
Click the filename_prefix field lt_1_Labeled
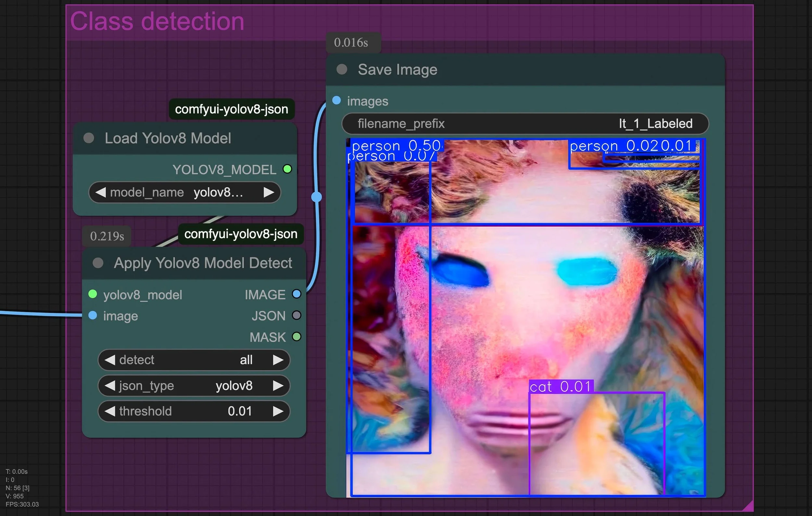(x=525, y=124)
